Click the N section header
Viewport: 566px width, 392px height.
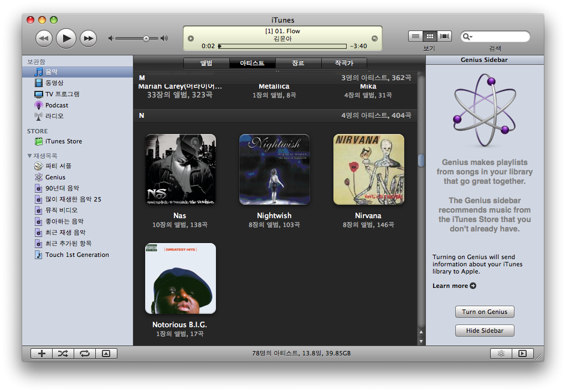click(275, 116)
